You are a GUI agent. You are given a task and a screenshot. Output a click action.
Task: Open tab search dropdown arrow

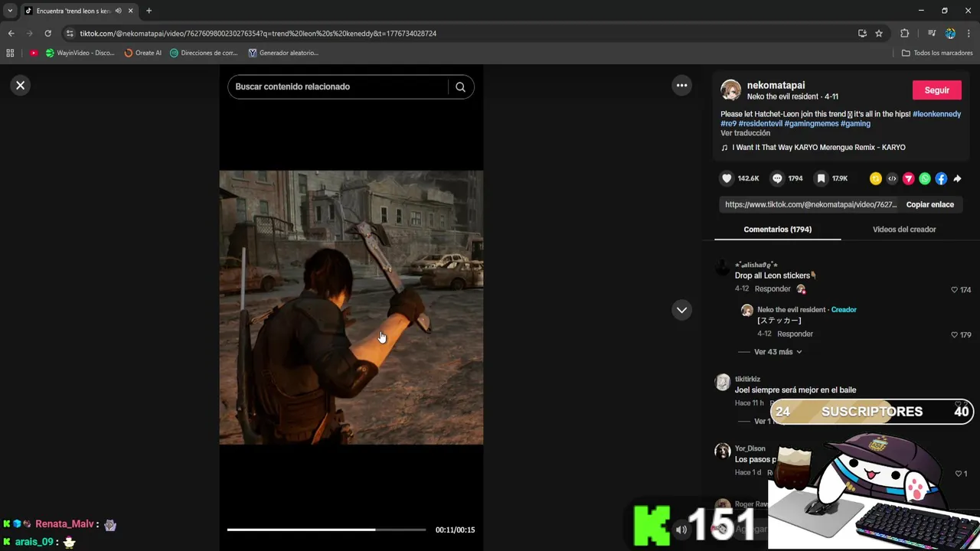pyautogui.click(x=10, y=11)
